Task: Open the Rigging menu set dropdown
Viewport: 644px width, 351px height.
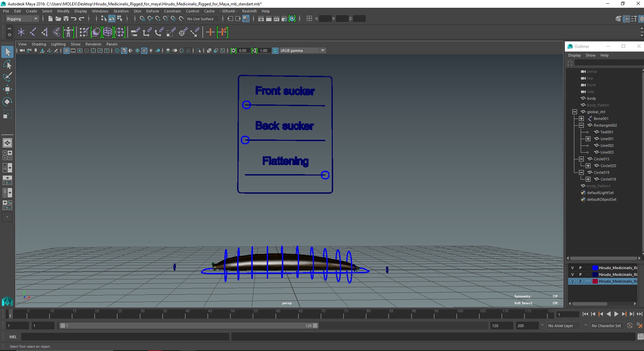Action: [x=22, y=19]
